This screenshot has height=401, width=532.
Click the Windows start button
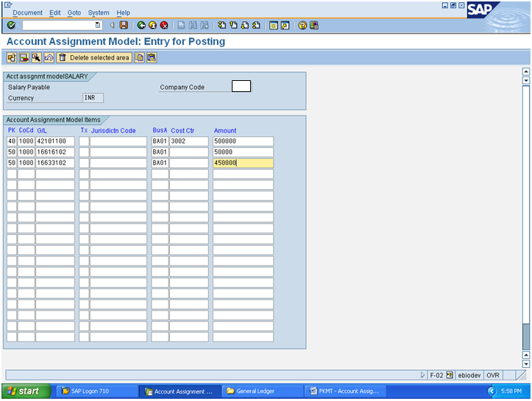(x=26, y=391)
